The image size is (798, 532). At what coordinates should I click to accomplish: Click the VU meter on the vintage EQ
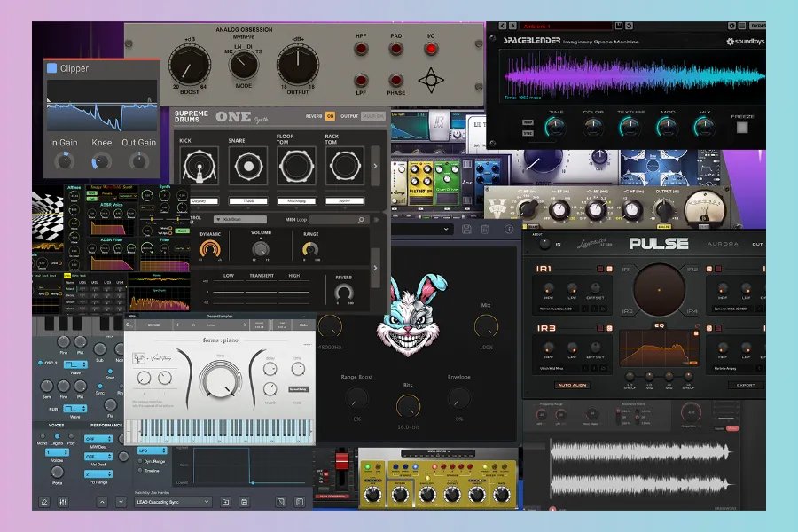(x=704, y=207)
